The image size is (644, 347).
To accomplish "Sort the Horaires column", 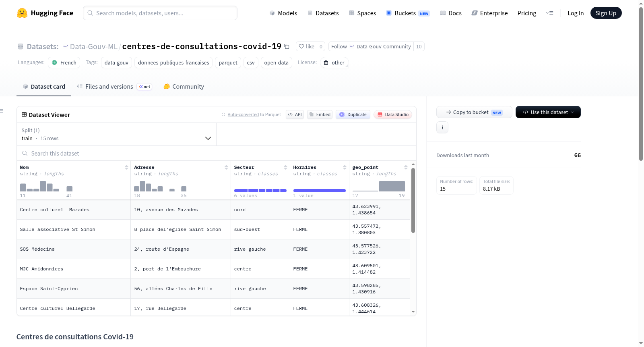I will pyautogui.click(x=345, y=167).
